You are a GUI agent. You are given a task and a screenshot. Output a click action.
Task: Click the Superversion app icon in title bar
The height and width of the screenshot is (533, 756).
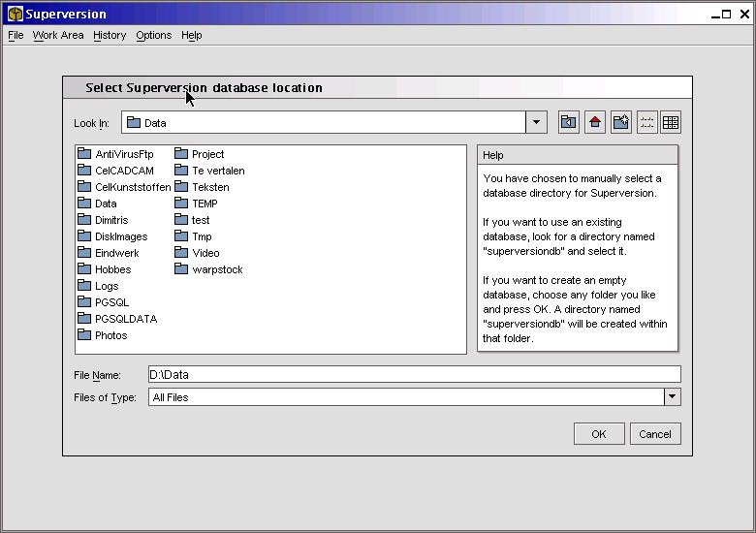(x=15, y=14)
